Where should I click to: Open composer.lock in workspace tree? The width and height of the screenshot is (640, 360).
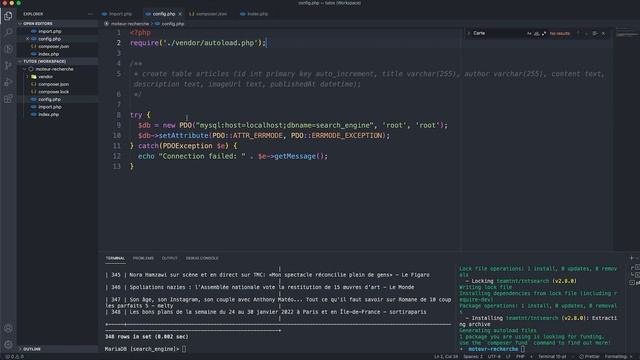(53, 92)
